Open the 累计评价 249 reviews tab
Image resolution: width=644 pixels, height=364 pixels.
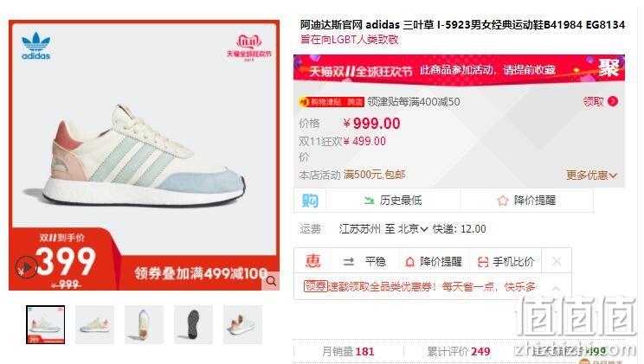point(459,352)
